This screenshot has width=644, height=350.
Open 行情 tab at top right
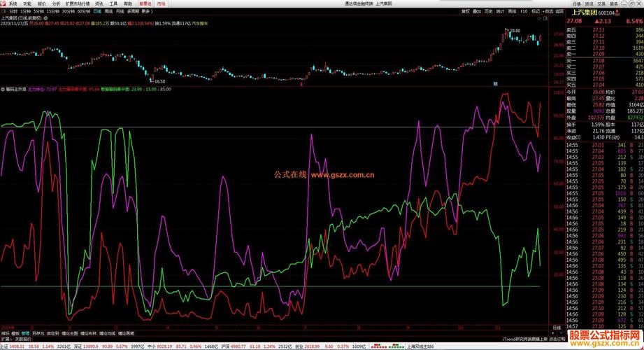click(577, 3)
